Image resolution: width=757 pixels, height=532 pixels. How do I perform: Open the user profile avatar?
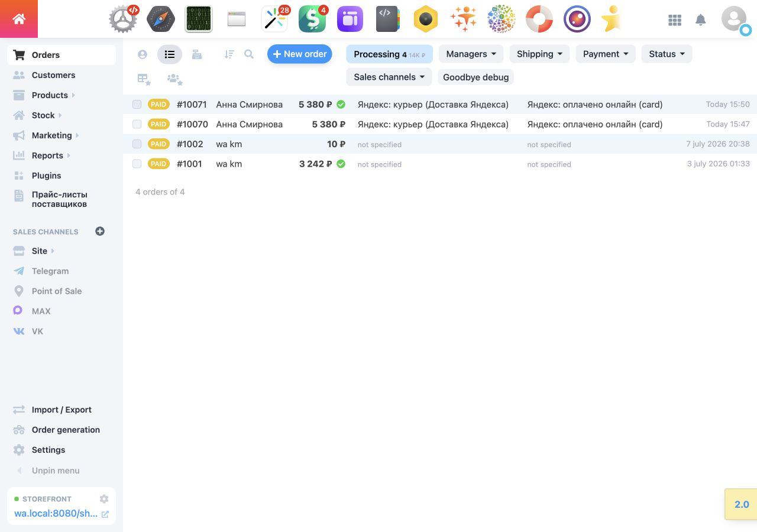[734, 19]
